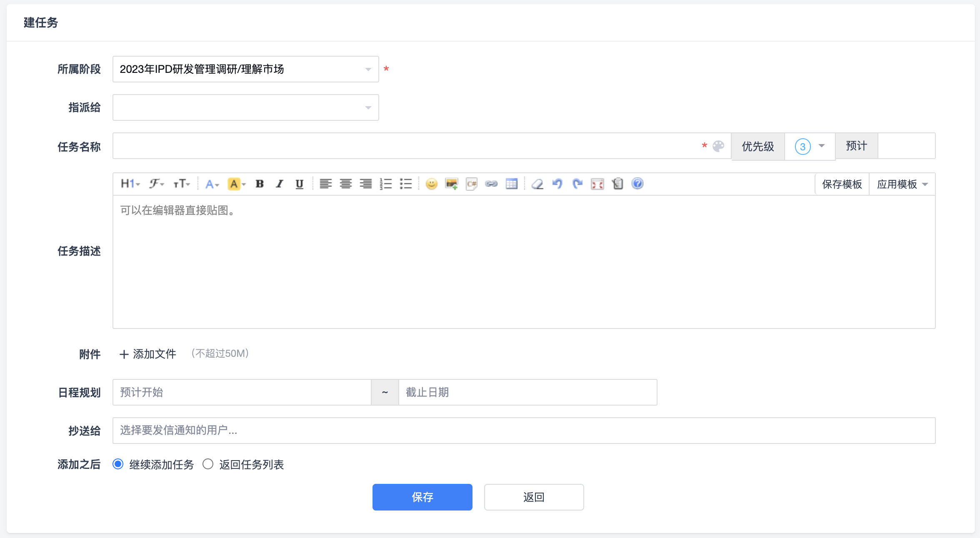Image resolution: width=980 pixels, height=538 pixels.
Task: Open the 所属阶段 dropdown
Action: (x=245, y=69)
